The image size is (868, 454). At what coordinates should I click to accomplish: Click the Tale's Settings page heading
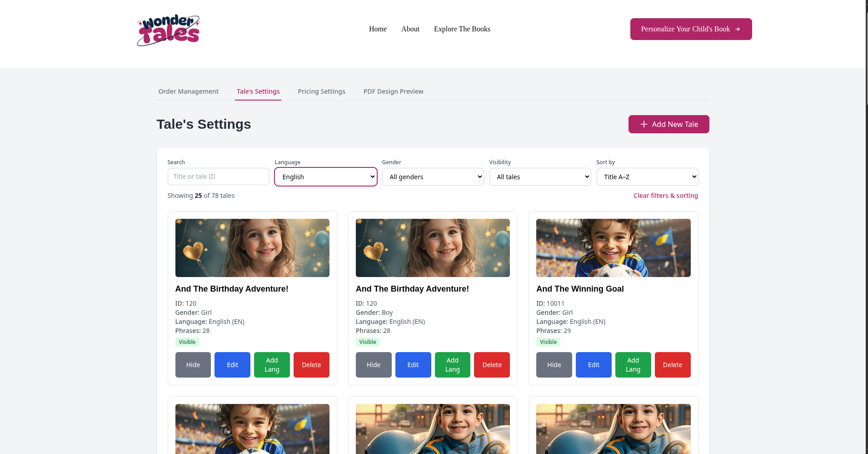pos(204,124)
